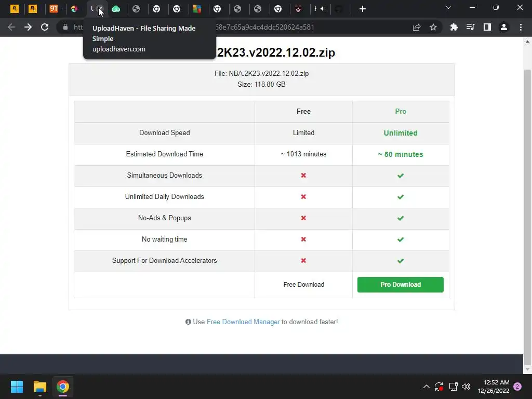Click the Download Speed row label
This screenshot has width=532, height=399.
pyautogui.click(x=165, y=132)
